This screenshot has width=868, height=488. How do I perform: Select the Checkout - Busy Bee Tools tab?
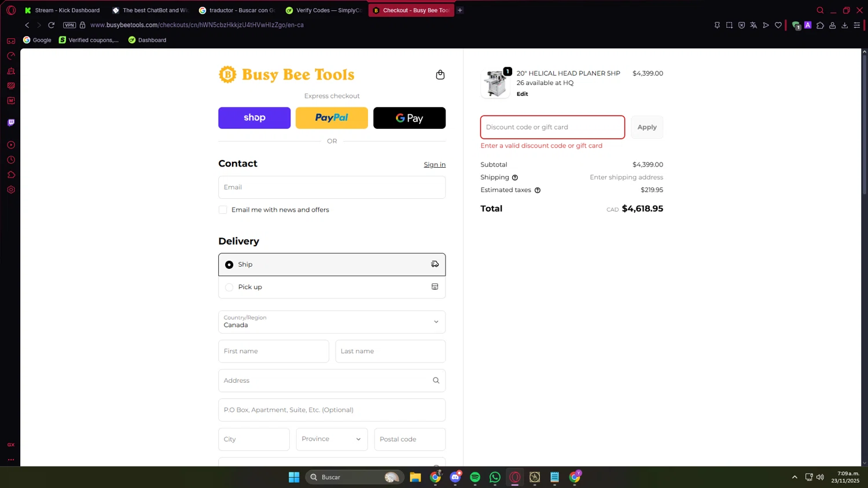pos(411,10)
